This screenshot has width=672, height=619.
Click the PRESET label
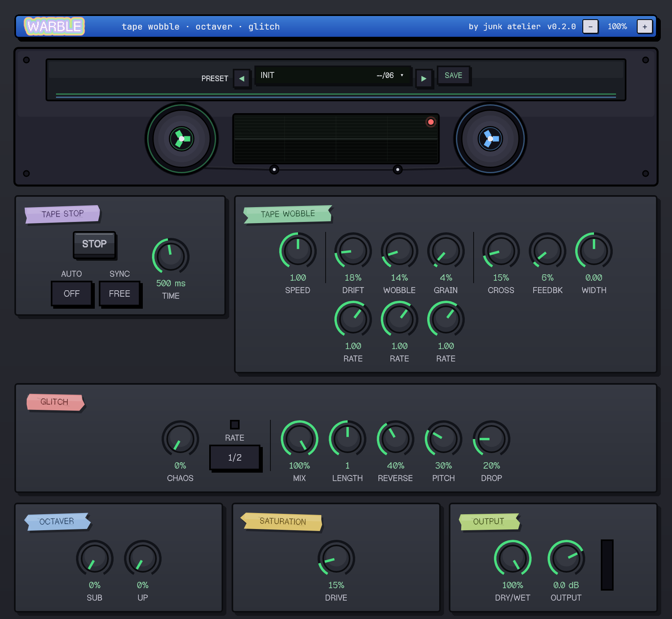click(x=215, y=78)
